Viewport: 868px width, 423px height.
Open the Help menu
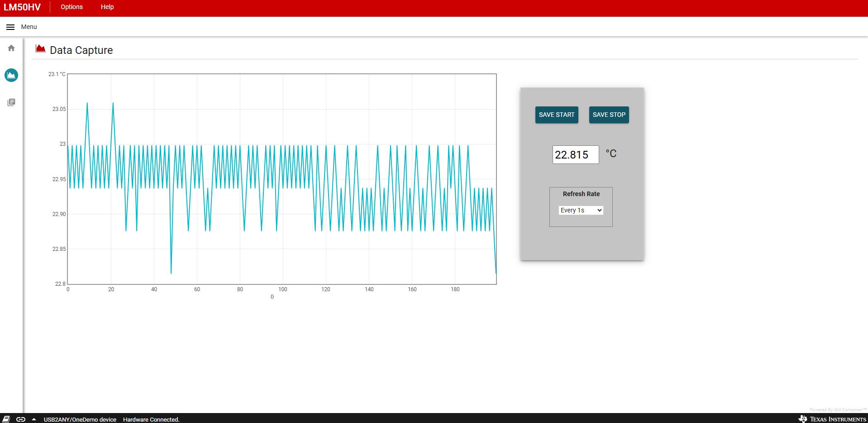(x=107, y=7)
